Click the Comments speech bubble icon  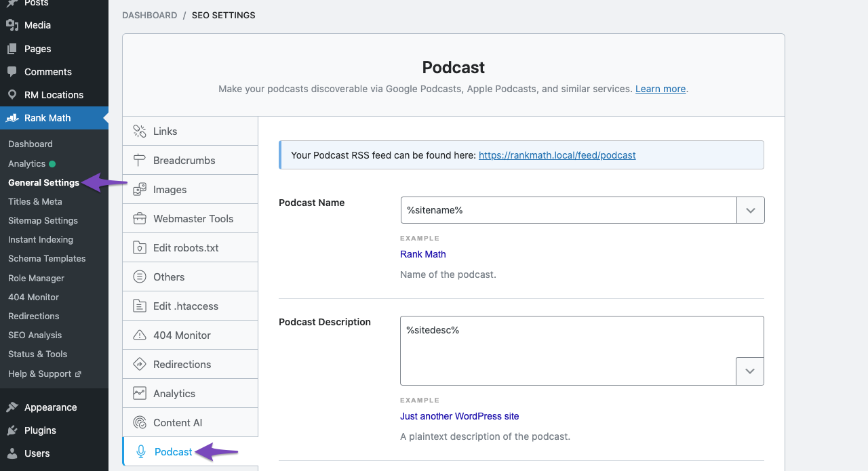tap(12, 72)
